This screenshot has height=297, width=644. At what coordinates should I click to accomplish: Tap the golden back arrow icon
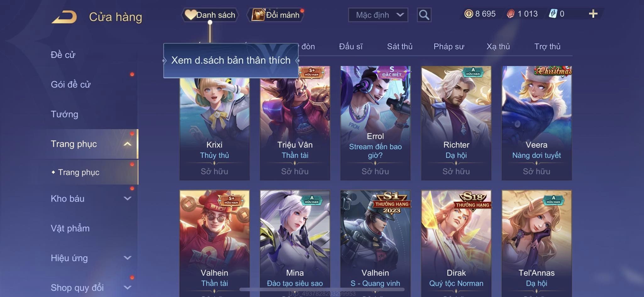click(x=64, y=17)
